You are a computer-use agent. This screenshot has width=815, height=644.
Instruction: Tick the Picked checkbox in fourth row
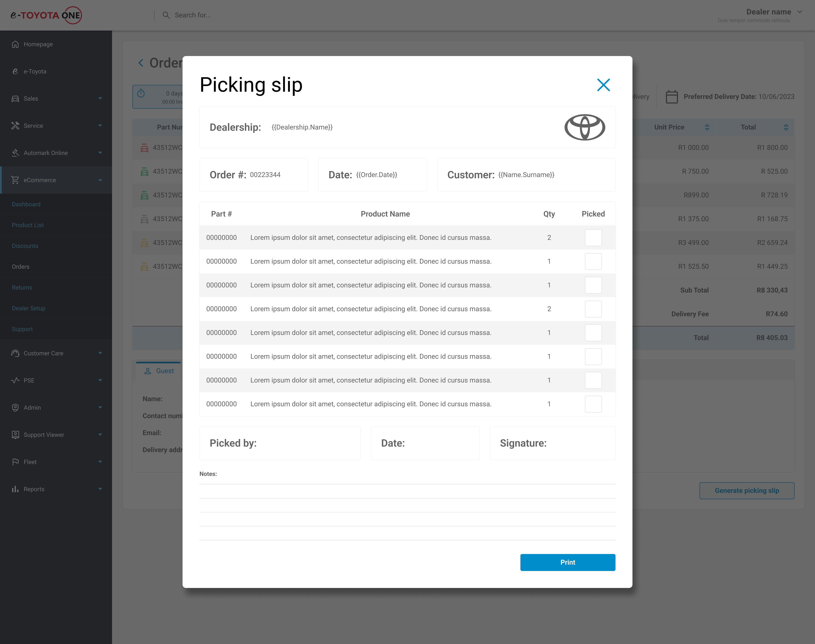click(593, 309)
